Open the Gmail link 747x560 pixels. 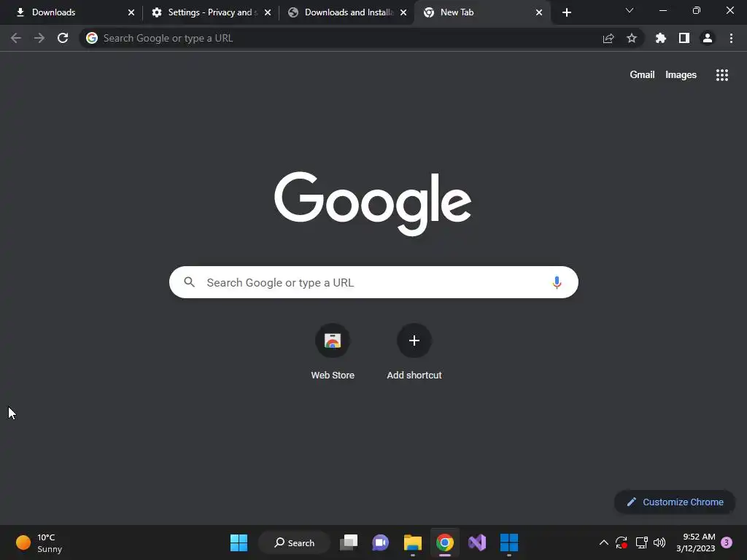point(642,75)
